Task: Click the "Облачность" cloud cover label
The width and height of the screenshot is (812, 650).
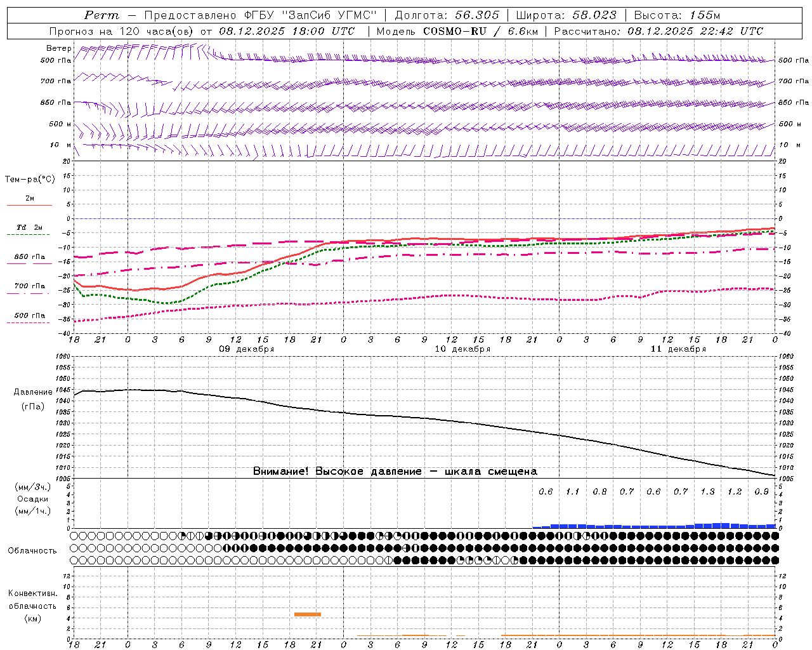Action: 32,550
